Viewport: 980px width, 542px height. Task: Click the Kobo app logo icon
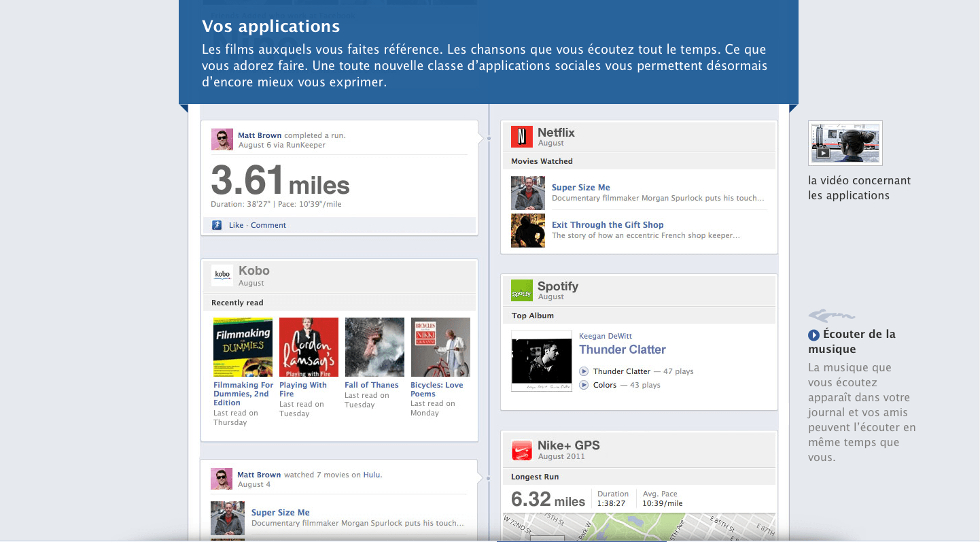point(222,275)
